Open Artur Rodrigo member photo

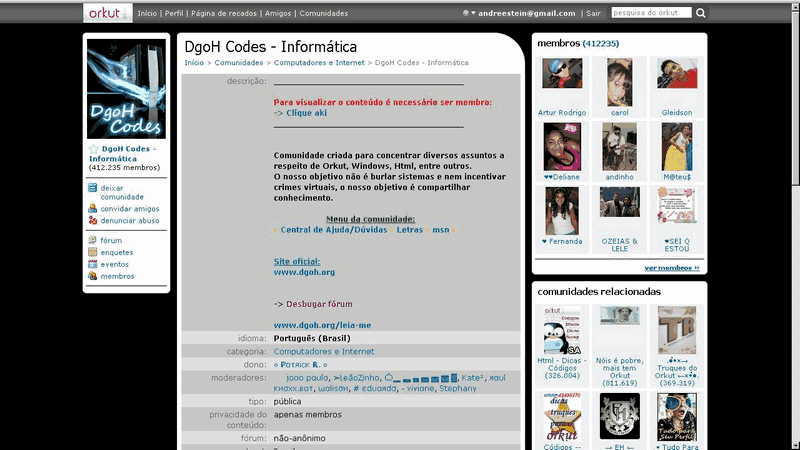[x=562, y=73]
